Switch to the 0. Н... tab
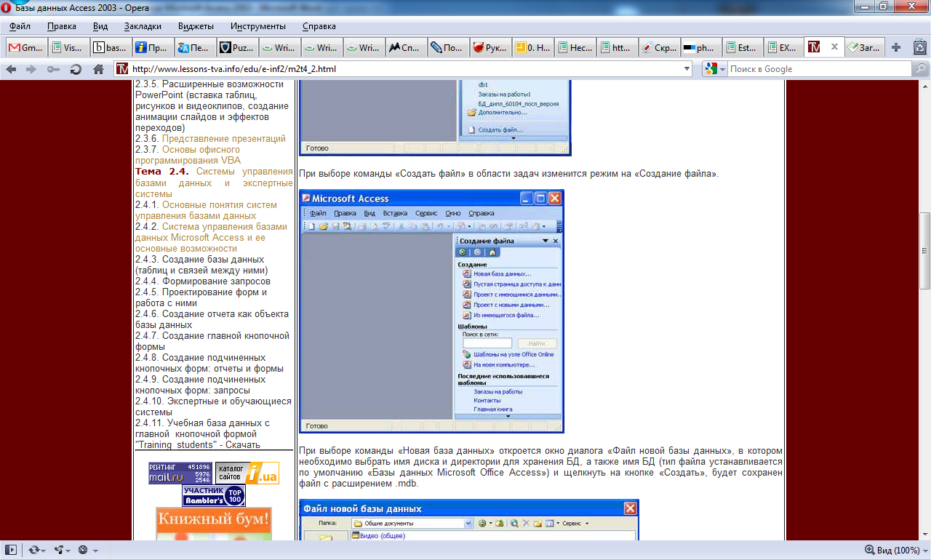The width and height of the screenshot is (931, 560). pyautogui.click(x=532, y=47)
